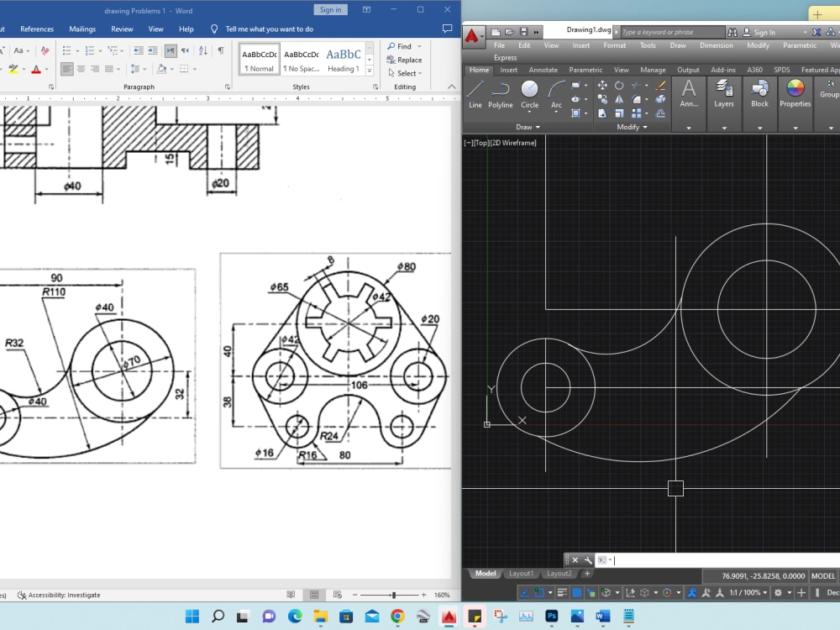Viewport: 840px width, 630px height.
Task: Toggle Word's left-to-right text direction
Action: click(171, 50)
